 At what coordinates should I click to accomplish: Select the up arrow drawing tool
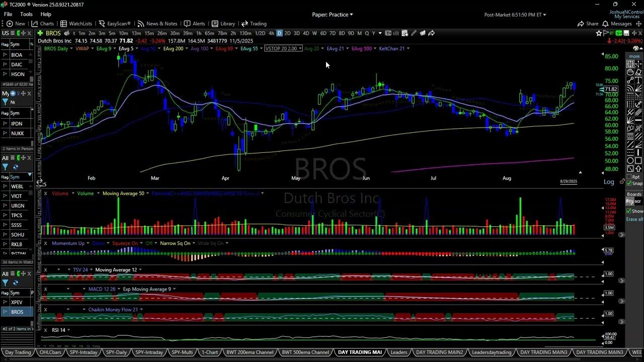pyautogui.click(x=638, y=169)
